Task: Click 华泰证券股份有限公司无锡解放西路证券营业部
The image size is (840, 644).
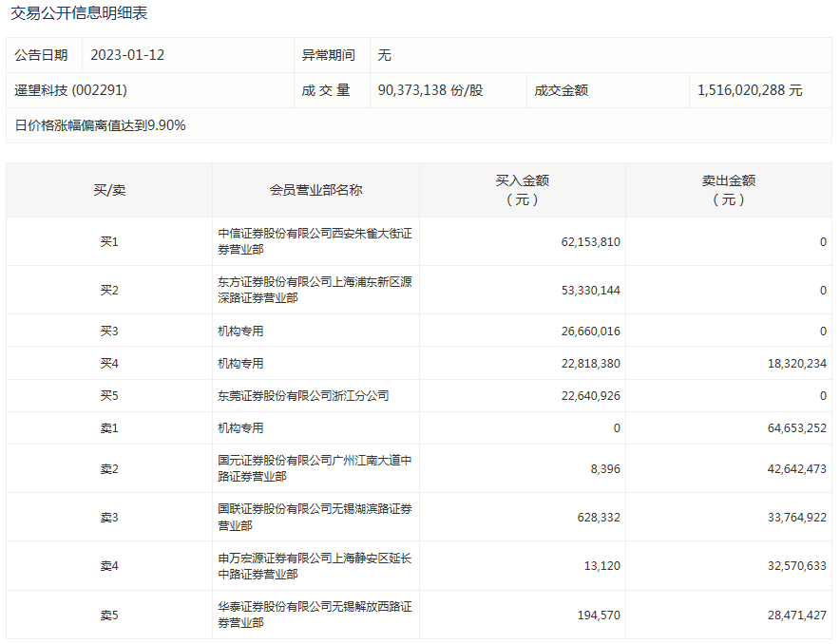Action: 315,615
